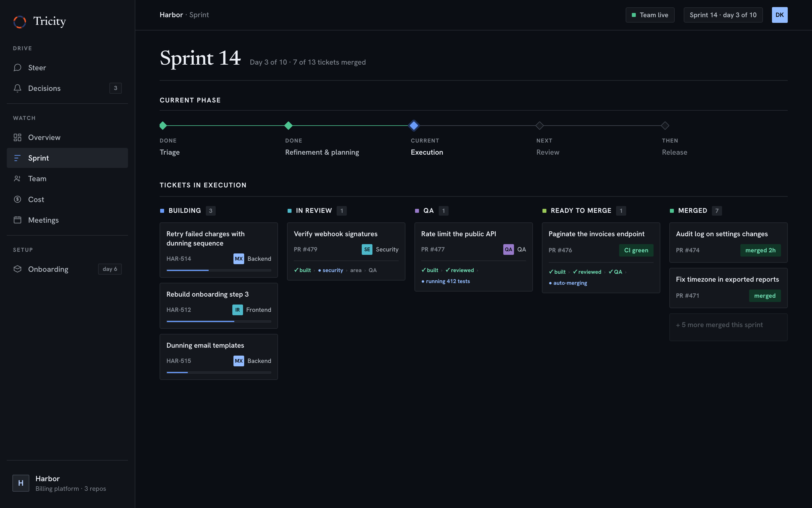Click the Harbor workspace H avatar
812x508 pixels.
(21, 483)
